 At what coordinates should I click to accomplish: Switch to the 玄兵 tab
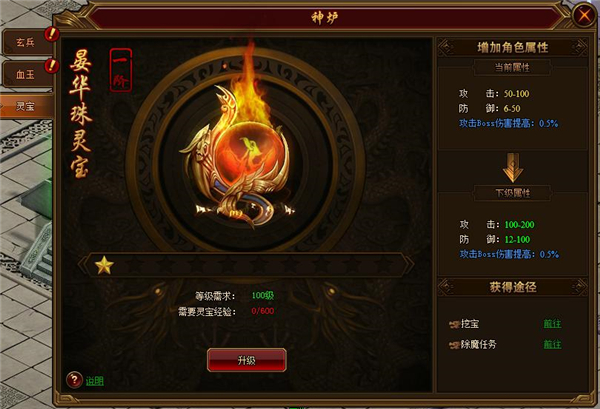26,42
